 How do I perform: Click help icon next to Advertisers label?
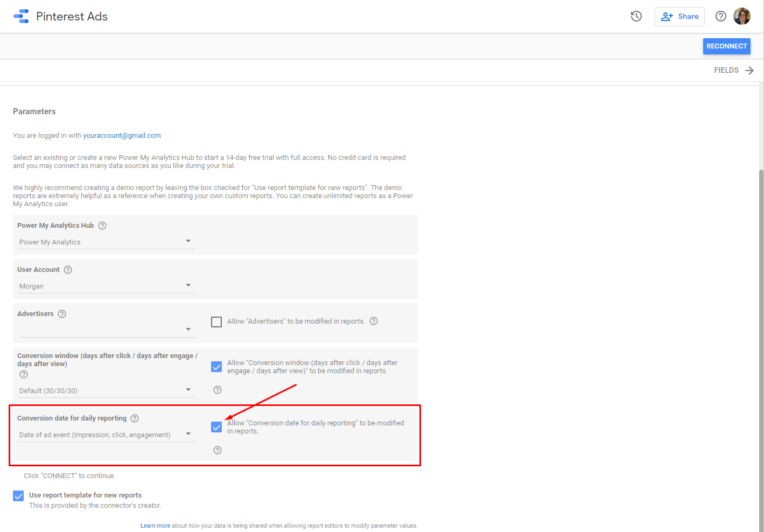[62, 314]
